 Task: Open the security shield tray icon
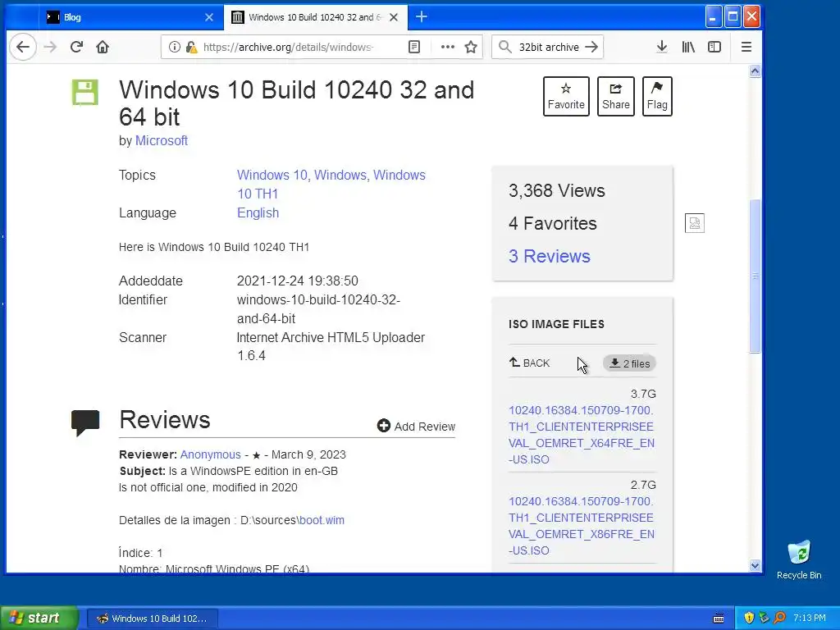tap(749, 619)
